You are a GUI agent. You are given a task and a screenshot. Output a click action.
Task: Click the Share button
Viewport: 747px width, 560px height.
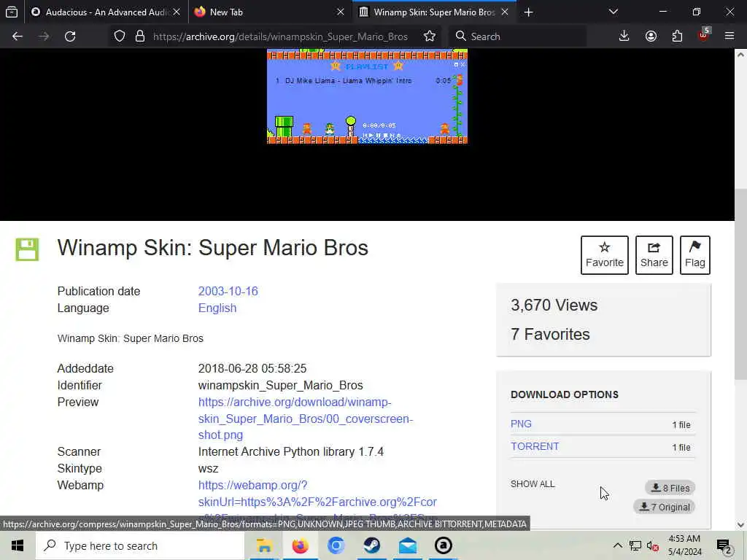(x=654, y=254)
